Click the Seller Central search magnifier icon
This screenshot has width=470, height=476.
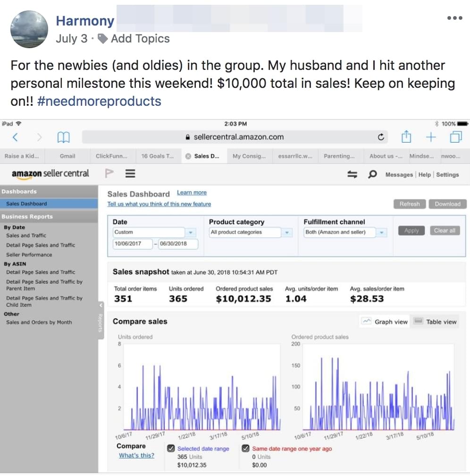pos(372,174)
